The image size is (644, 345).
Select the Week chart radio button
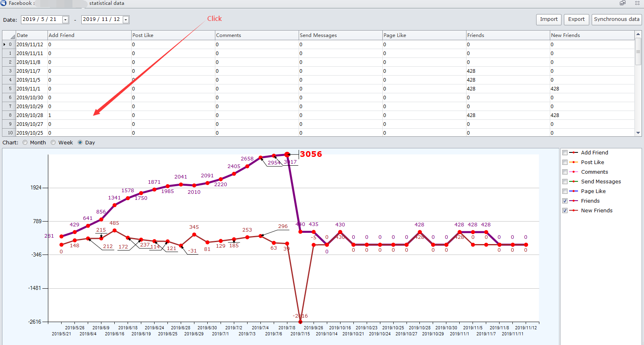53,142
